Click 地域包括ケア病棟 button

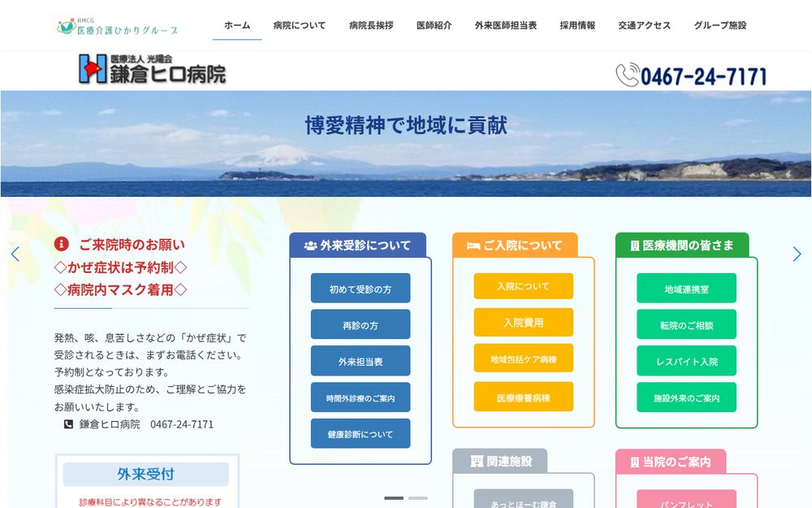pos(524,358)
